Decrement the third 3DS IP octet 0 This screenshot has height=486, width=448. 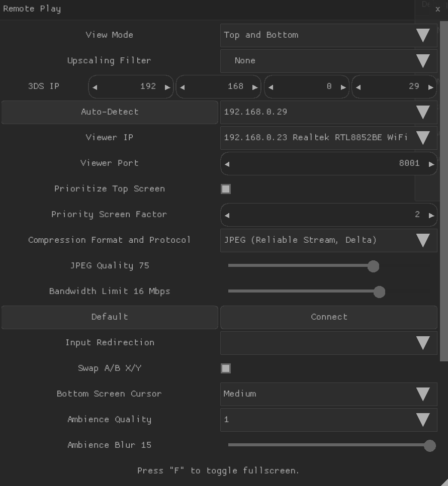(271, 87)
